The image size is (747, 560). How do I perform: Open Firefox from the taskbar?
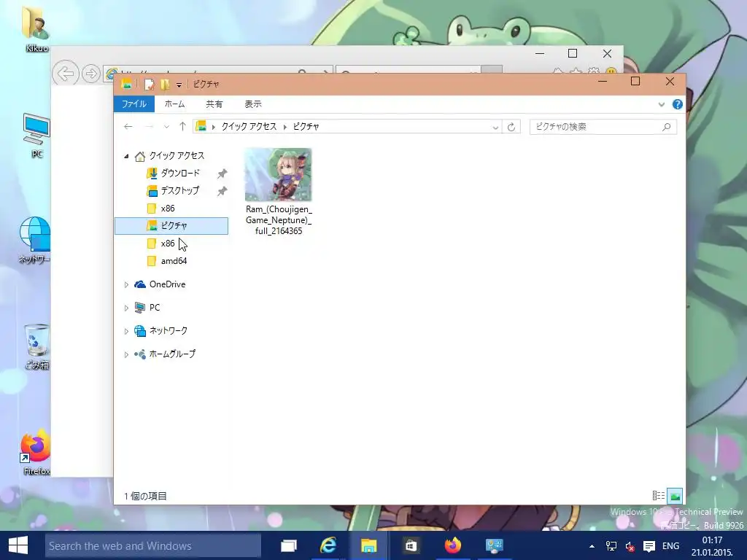452,545
